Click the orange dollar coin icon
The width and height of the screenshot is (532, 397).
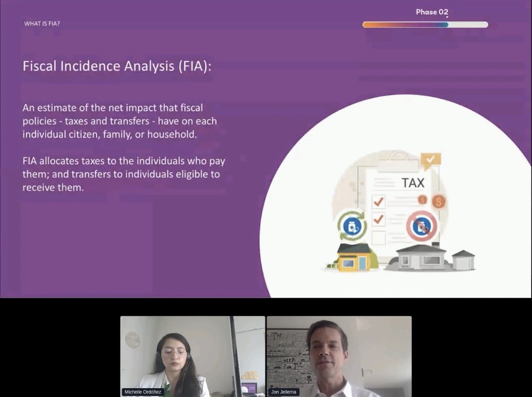438,202
